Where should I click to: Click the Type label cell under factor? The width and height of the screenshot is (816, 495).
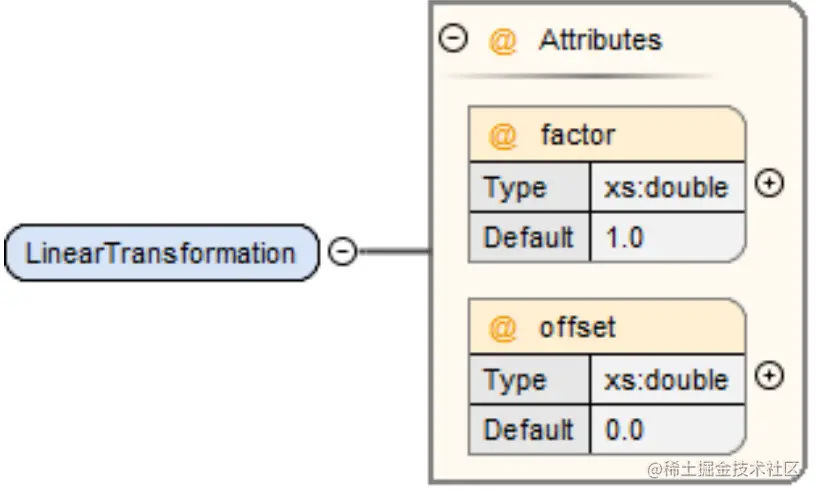pos(529,187)
